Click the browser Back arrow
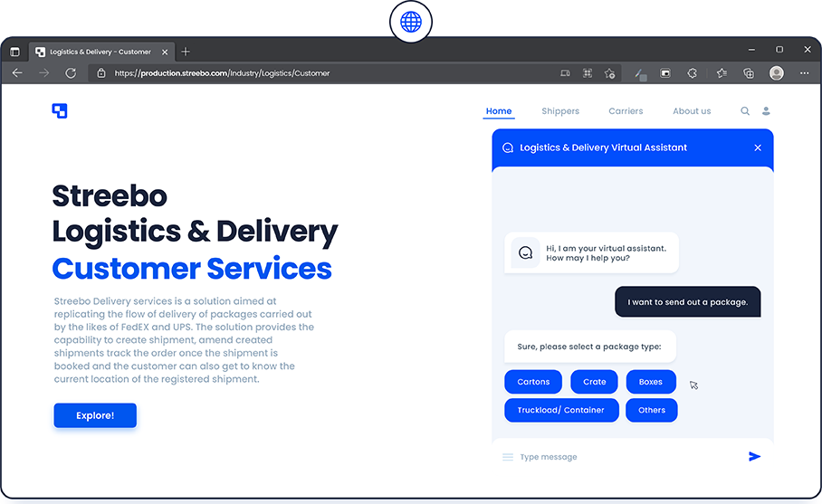 tap(17, 73)
